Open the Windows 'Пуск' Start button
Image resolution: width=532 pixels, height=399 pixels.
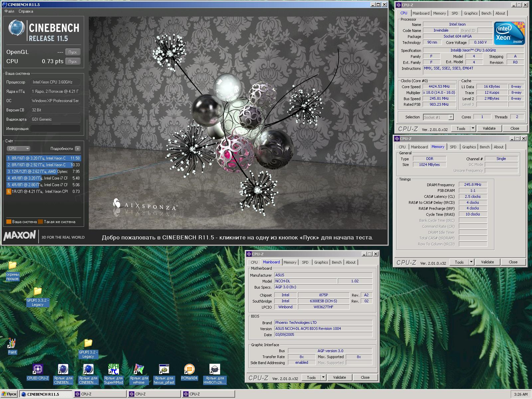[x=9, y=394]
